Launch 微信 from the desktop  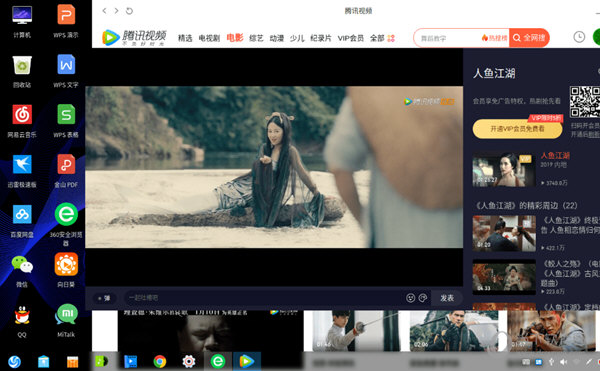pos(22,271)
